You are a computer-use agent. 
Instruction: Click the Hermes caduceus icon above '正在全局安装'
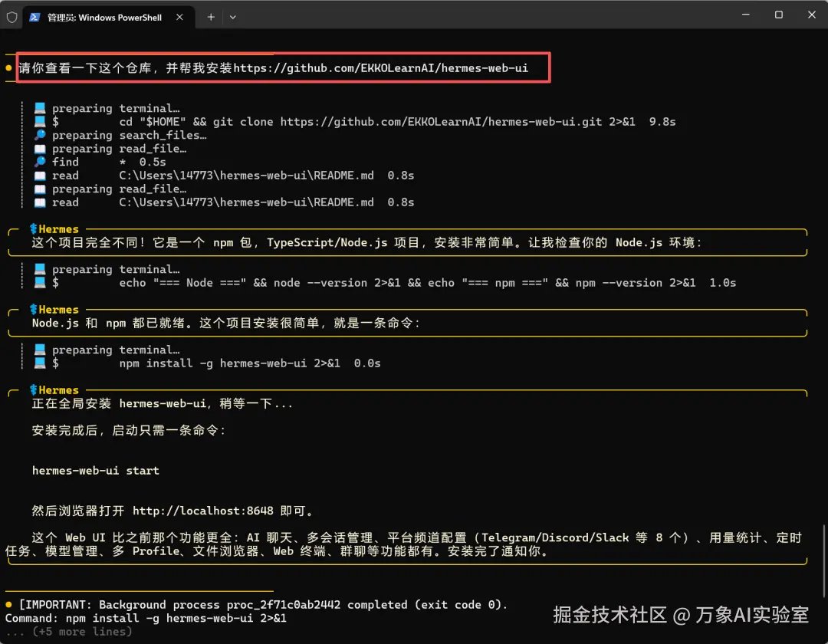pos(34,390)
